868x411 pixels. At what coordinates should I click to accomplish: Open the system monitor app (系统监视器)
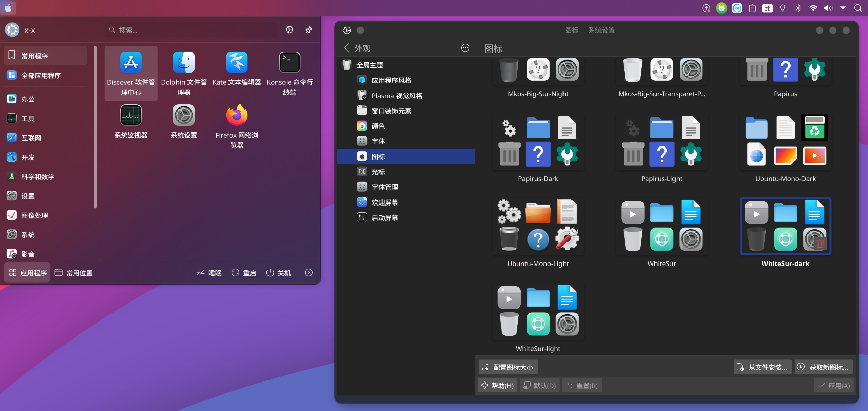[131, 122]
